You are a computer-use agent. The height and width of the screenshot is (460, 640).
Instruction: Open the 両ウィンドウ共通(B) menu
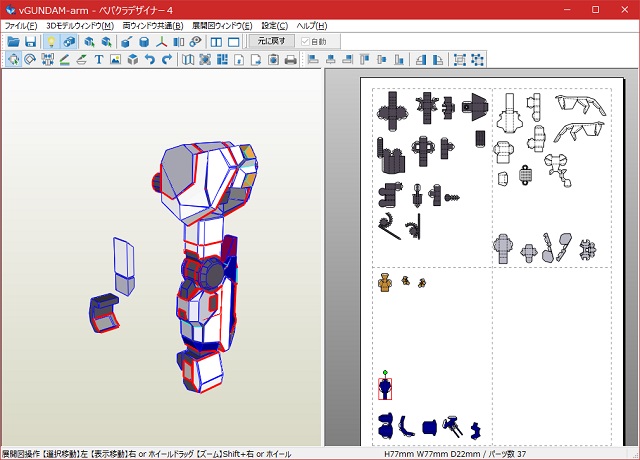pos(153,26)
